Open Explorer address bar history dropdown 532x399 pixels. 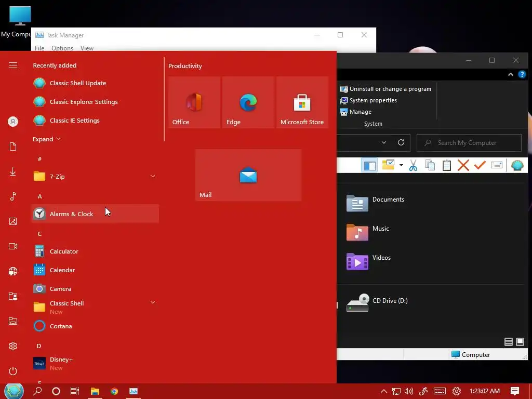384,142
